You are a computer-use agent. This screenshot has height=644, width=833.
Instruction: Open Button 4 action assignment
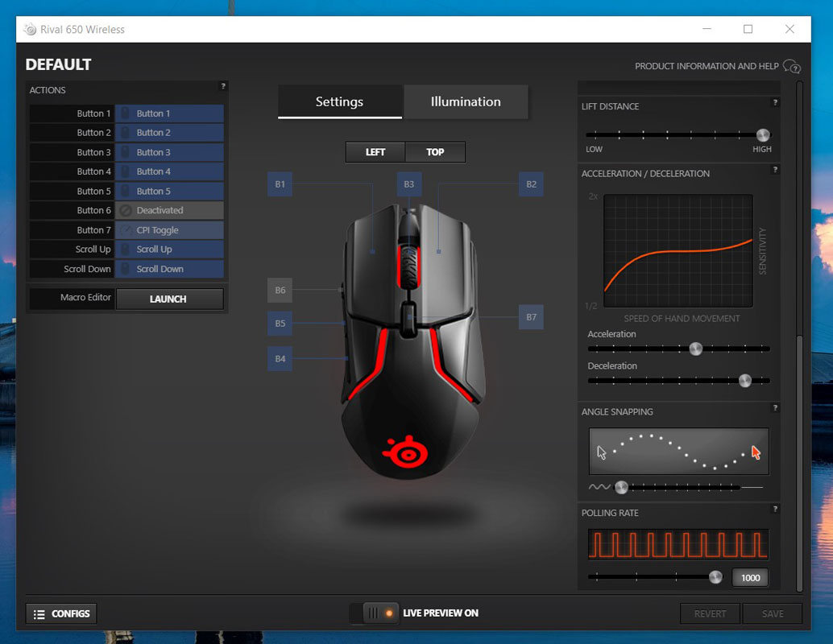pos(169,171)
